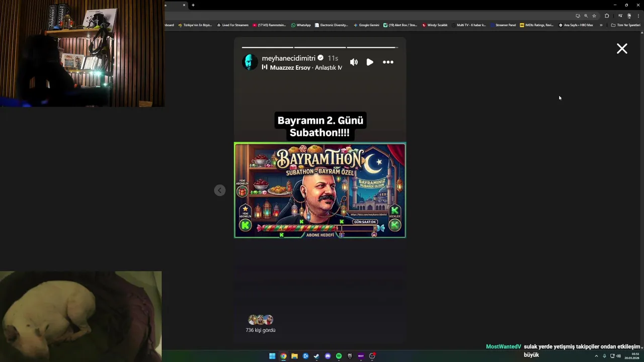Jump to the third story progress segment
The height and width of the screenshot is (362, 644).
click(x=372, y=47)
